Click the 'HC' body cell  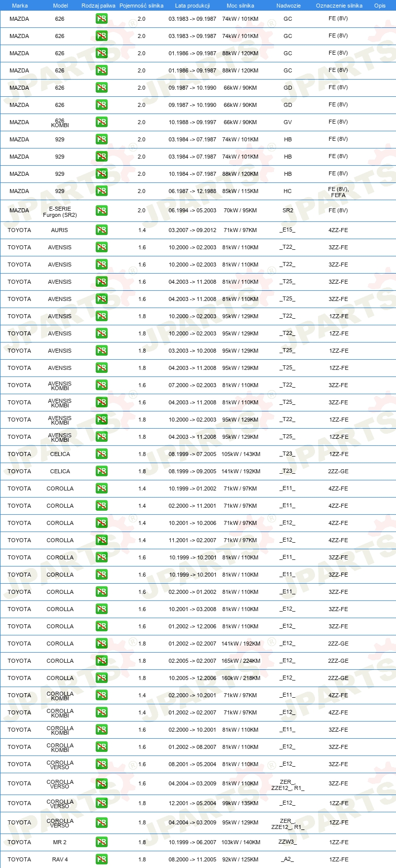(x=288, y=191)
